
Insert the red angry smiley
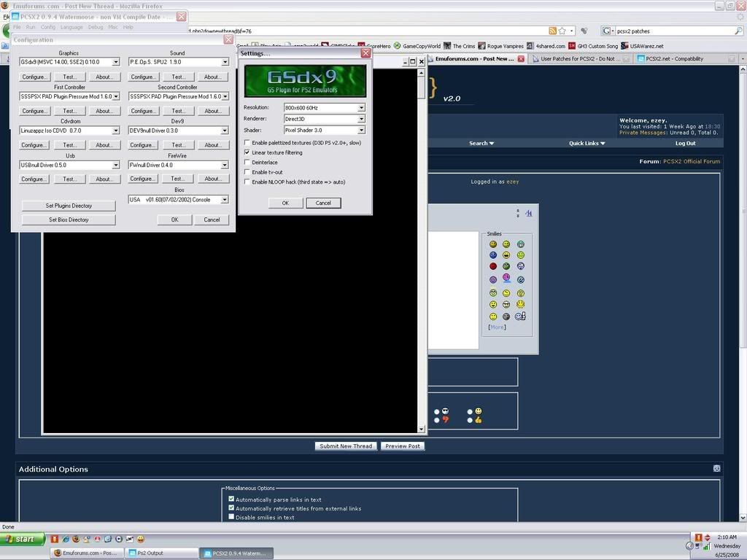(x=493, y=266)
